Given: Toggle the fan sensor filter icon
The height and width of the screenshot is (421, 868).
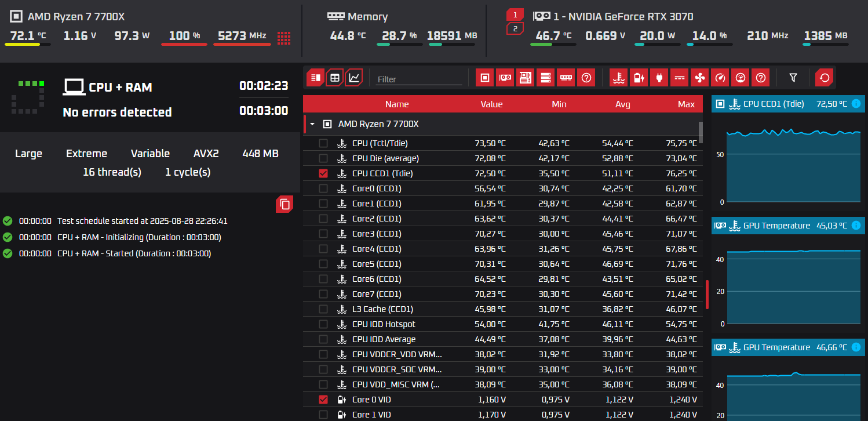Looking at the screenshot, I should (x=699, y=77).
